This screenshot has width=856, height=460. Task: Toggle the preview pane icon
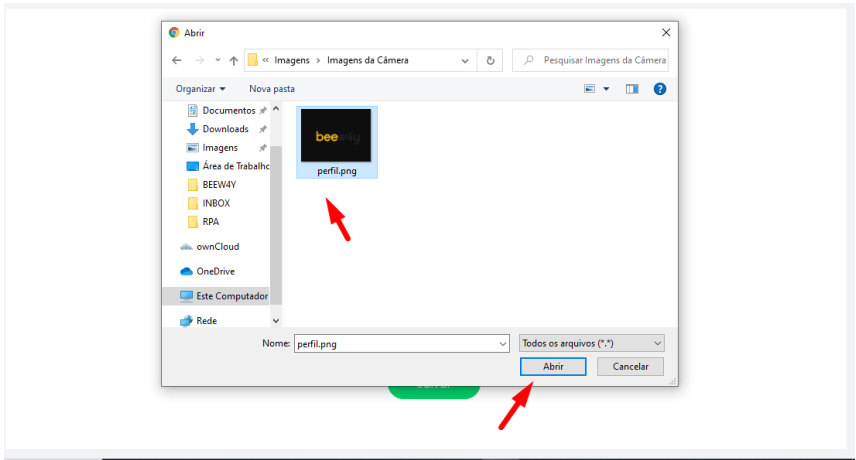point(632,89)
